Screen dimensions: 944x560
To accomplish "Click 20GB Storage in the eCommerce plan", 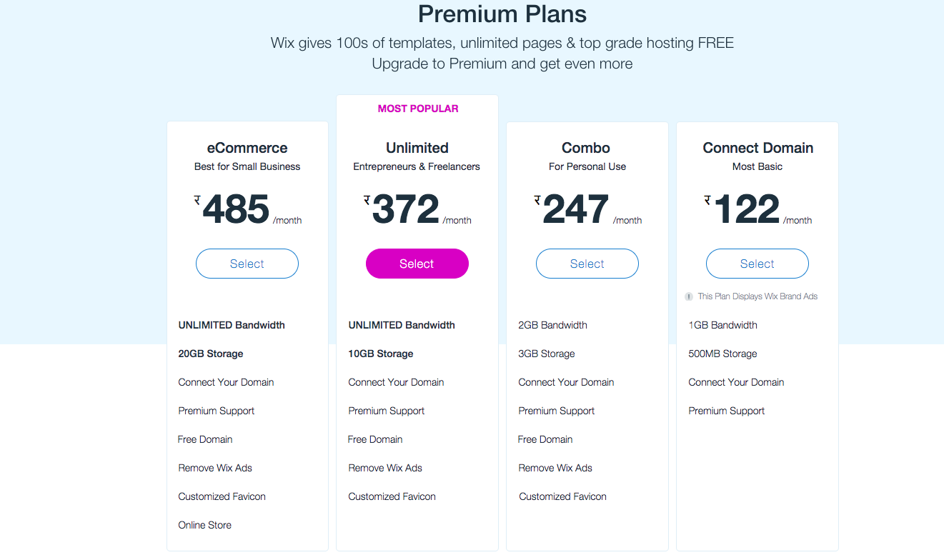I will 211,354.
